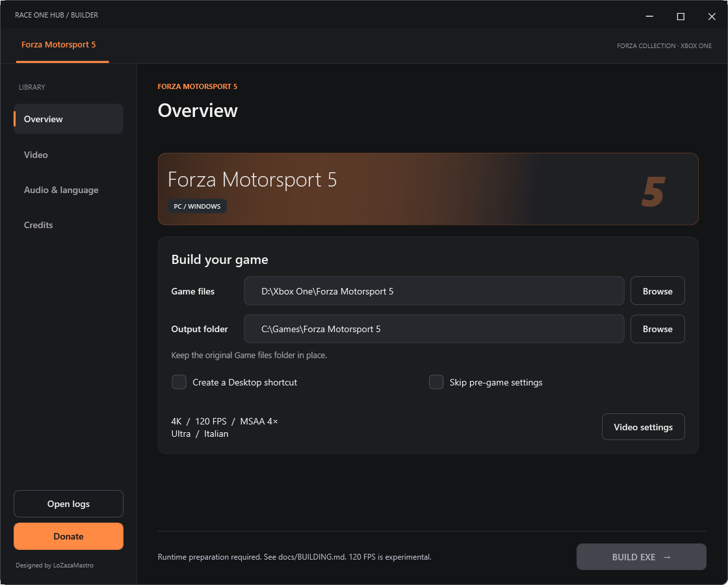Screen dimensions: 728x585
Task: Open the Credits section
Action: click(68, 225)
